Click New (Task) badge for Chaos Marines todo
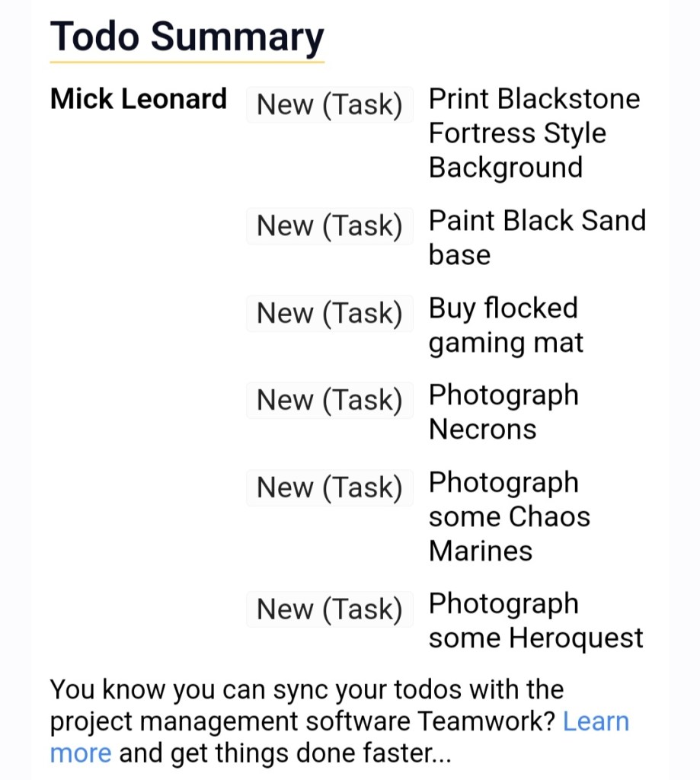Viewport: 700px width, 780px height. (x=329, y=488)
